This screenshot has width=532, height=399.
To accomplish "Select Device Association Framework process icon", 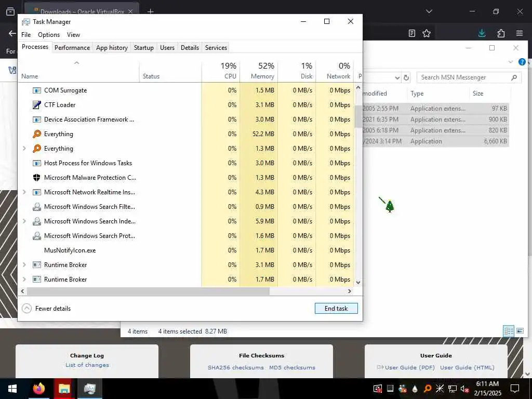I will [37, 119].
